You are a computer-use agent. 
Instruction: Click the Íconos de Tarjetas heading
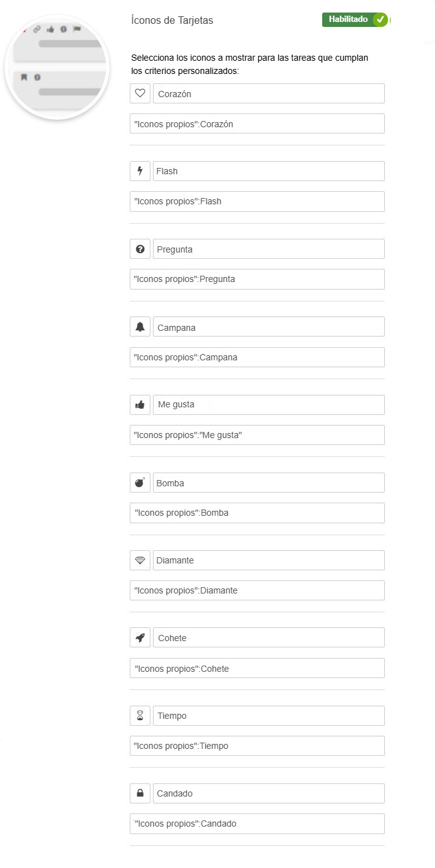171,20
